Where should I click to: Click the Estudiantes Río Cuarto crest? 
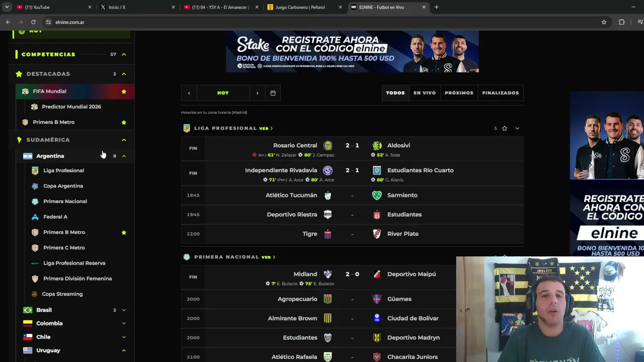(377, 170)
